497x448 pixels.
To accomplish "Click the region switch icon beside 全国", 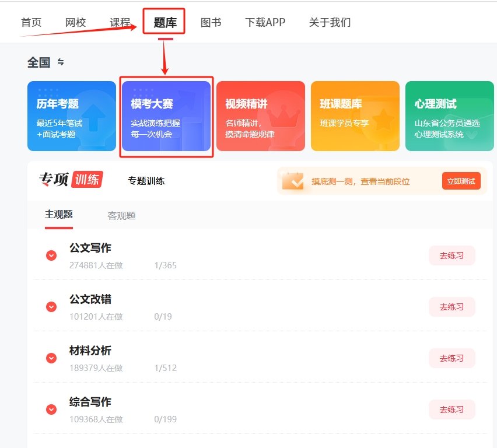I will click(x=61, y=62).
